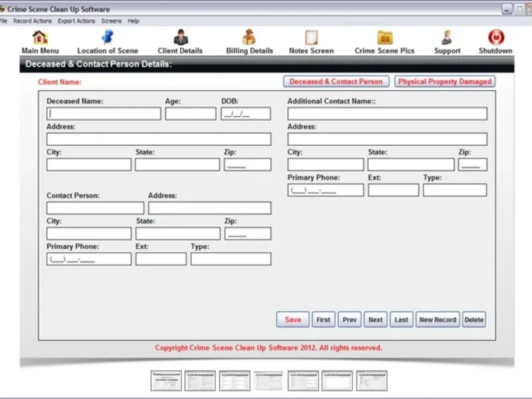Click the Additional Contact State field
532x399 pixels.
(411, 164)
